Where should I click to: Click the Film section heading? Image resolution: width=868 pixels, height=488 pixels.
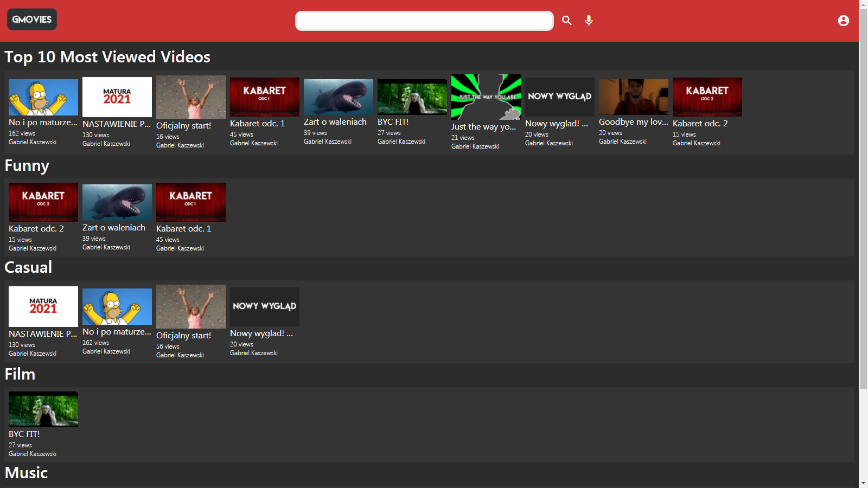20,374
